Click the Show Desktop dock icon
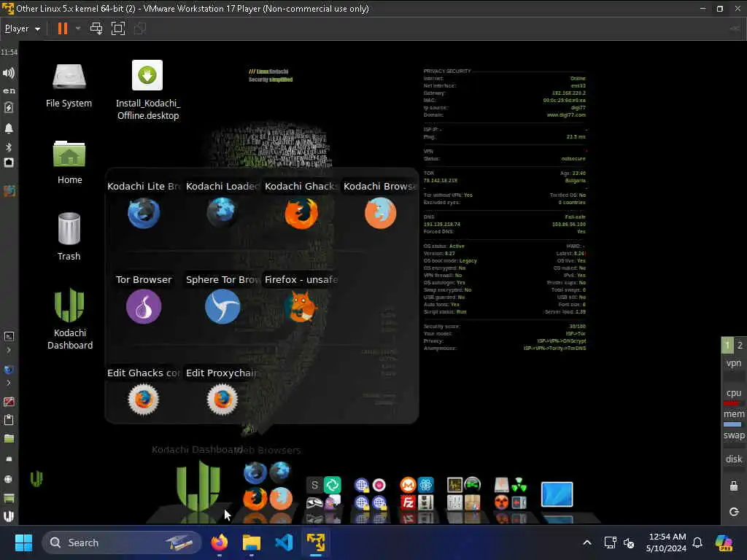Viewport: 747px width, 560px height. pos(557,494)
